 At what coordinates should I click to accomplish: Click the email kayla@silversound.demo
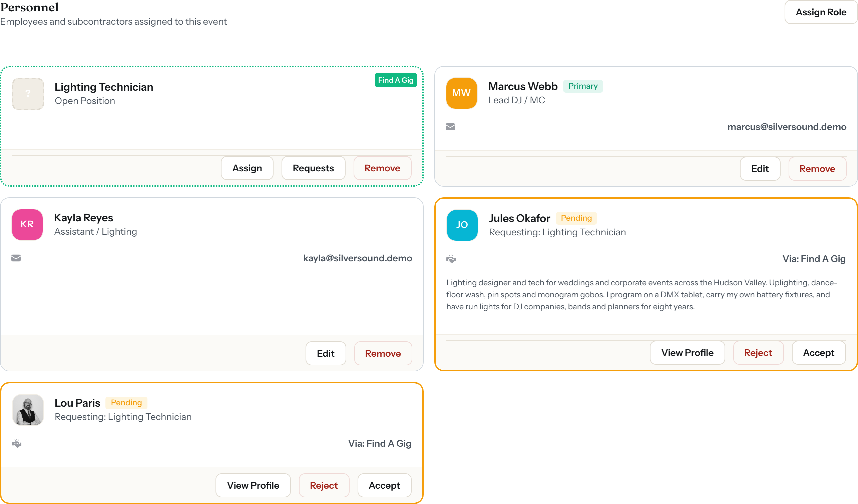click(x=358, y=258)
